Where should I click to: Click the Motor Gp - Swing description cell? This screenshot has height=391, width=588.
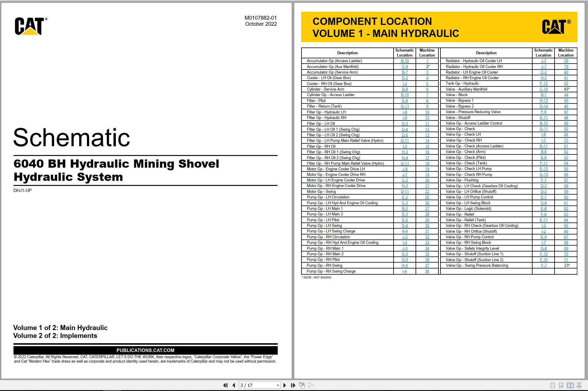coord(348,191)
